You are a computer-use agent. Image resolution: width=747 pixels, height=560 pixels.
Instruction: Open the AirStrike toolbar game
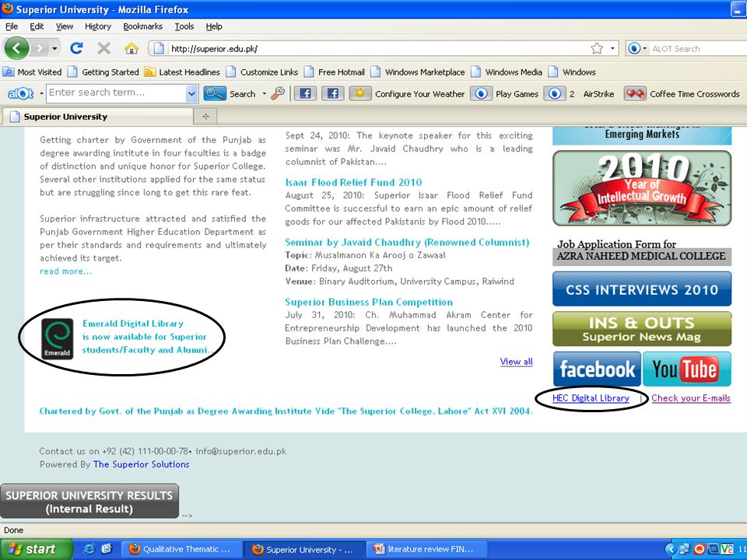click(x=598, y=94)
